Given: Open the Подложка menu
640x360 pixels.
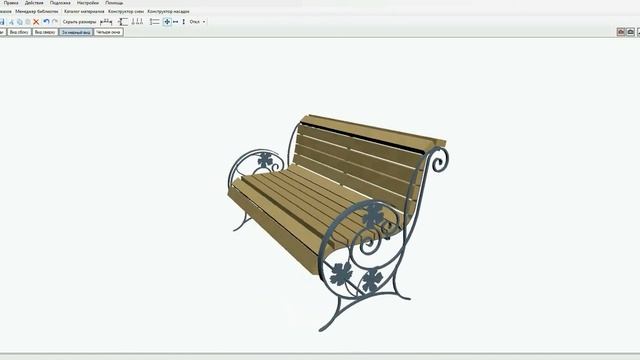Looking at the screenshot, I should (x=60, y=3).
